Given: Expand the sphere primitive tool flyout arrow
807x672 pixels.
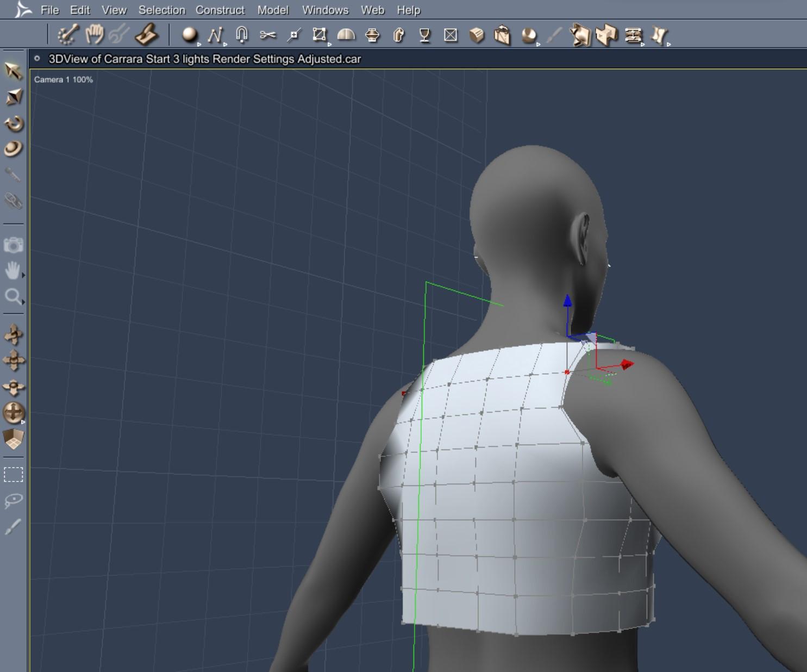Looking at the screenshot, I should (199, 44).
